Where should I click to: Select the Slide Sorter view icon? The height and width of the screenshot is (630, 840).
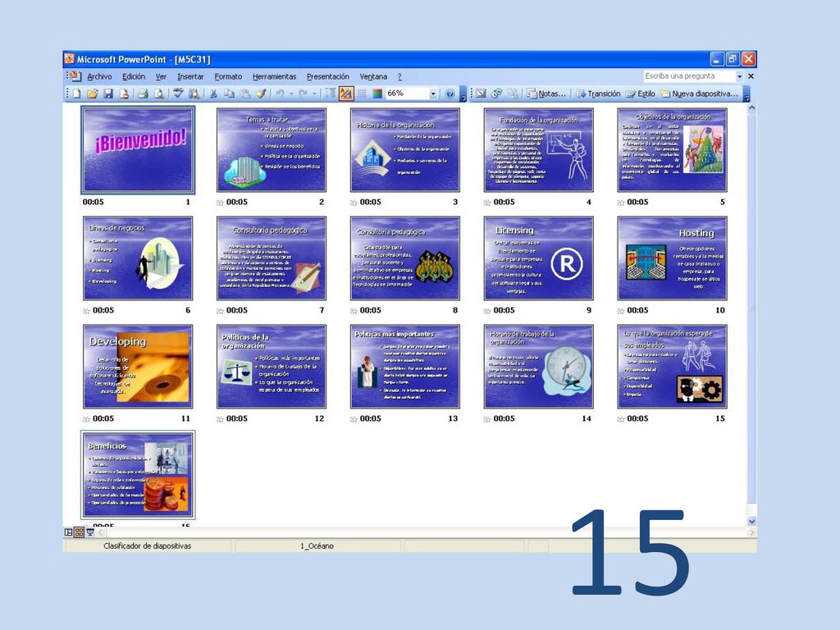point(79,532)
